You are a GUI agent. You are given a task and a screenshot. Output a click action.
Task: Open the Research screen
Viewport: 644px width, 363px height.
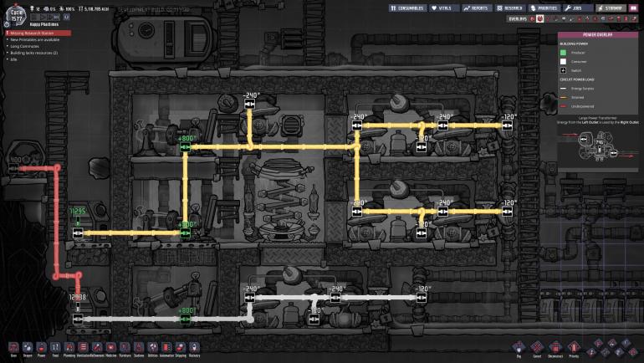tap(509, 8)
